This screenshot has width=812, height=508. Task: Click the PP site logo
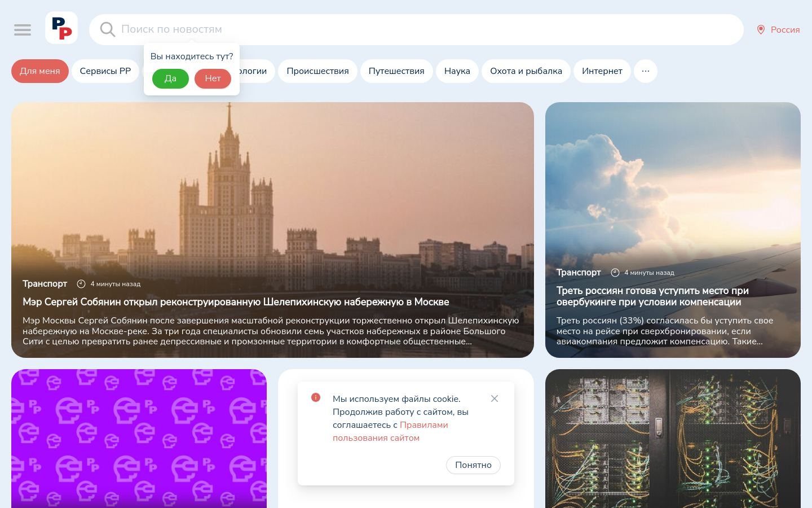61,28
